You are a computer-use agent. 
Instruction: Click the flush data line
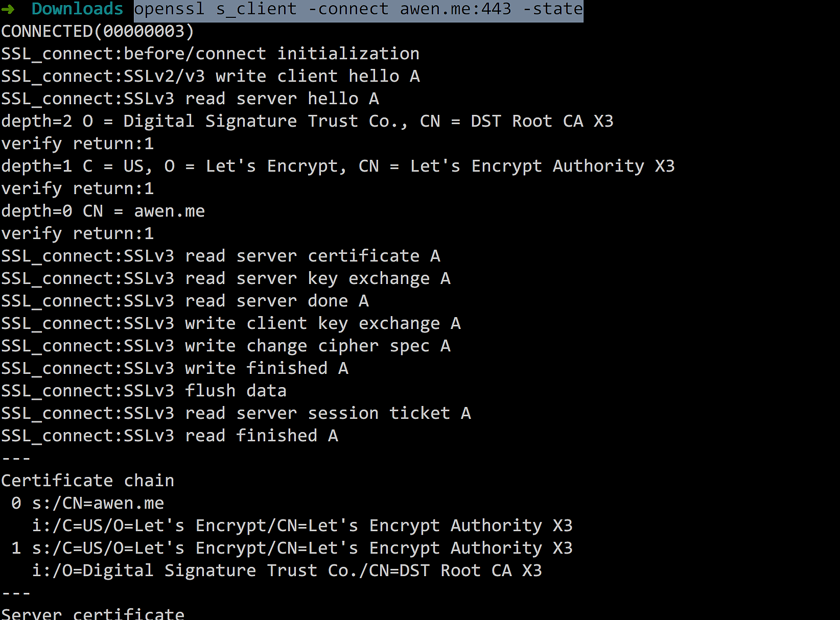click(144, 391)
